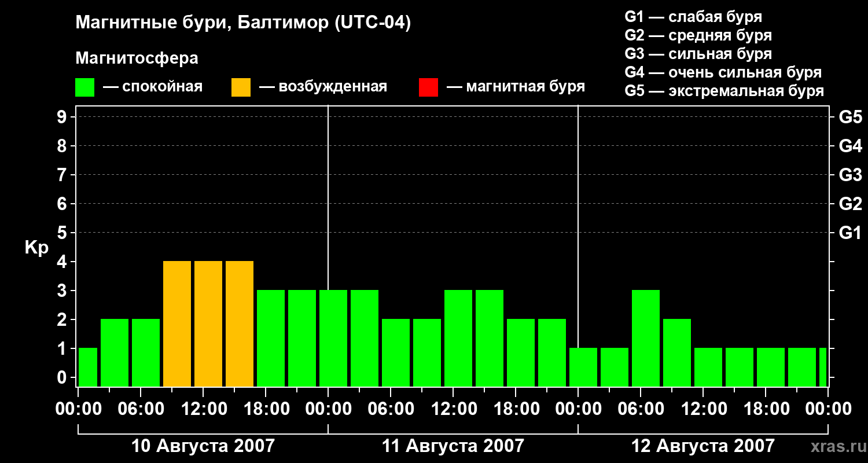Click the Kp 3 bar on 12 August 05:00–08:00
Screen dimensions: 868x463
[646, 339]
